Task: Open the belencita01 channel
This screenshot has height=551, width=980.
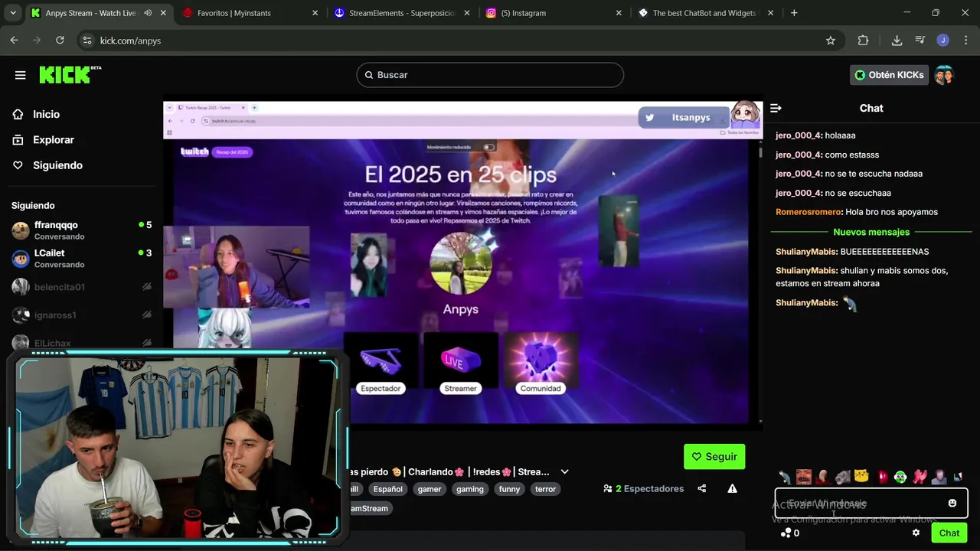Action: (81, 287)
